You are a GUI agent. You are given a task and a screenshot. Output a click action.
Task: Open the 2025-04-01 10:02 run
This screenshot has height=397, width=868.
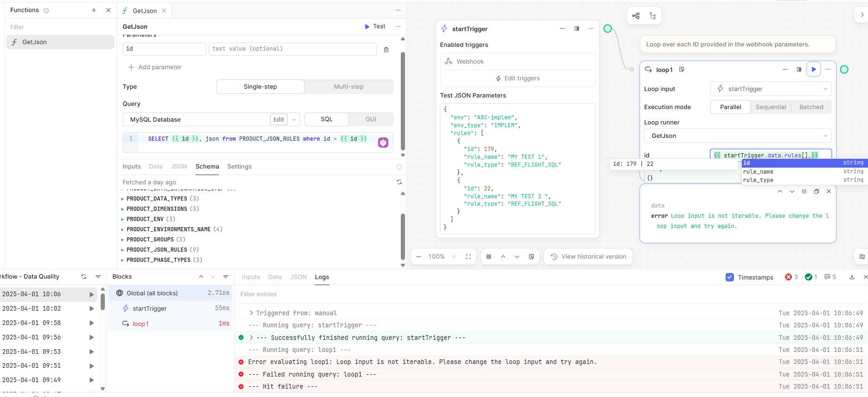(x=48, y=308)
